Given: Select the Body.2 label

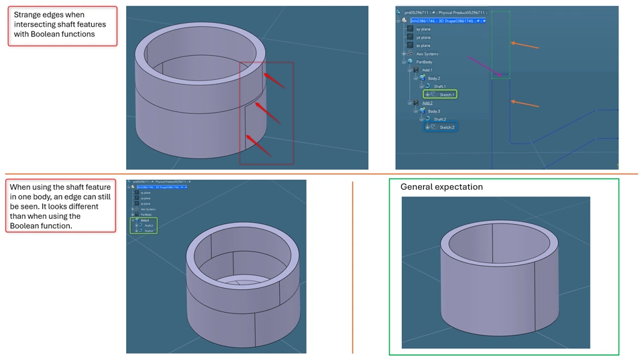Looking at the screenshot, I should pos(434,78).
